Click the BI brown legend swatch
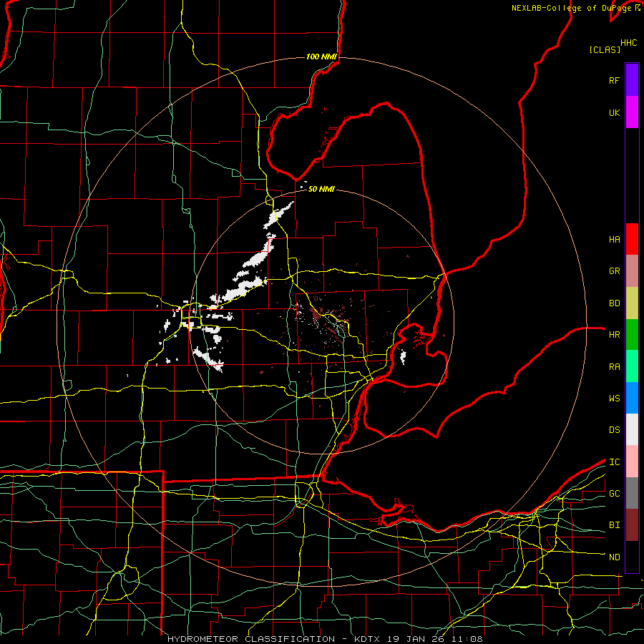Screen dimensions: 644x644 tap(632, 525)
